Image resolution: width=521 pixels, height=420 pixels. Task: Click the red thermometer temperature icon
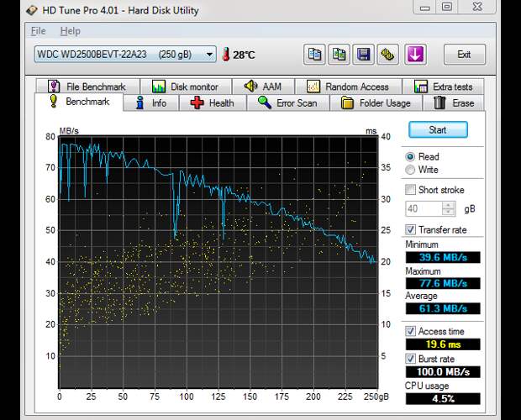(x=225, y=55)
